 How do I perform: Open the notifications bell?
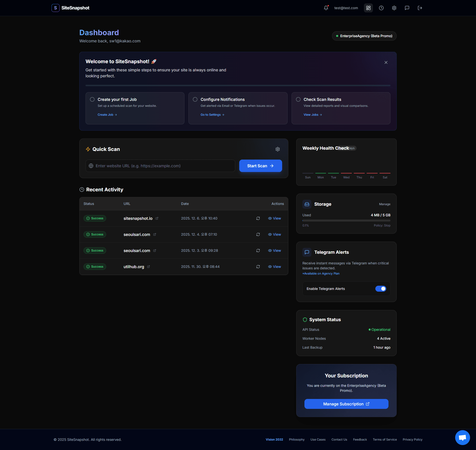(326, 8)
